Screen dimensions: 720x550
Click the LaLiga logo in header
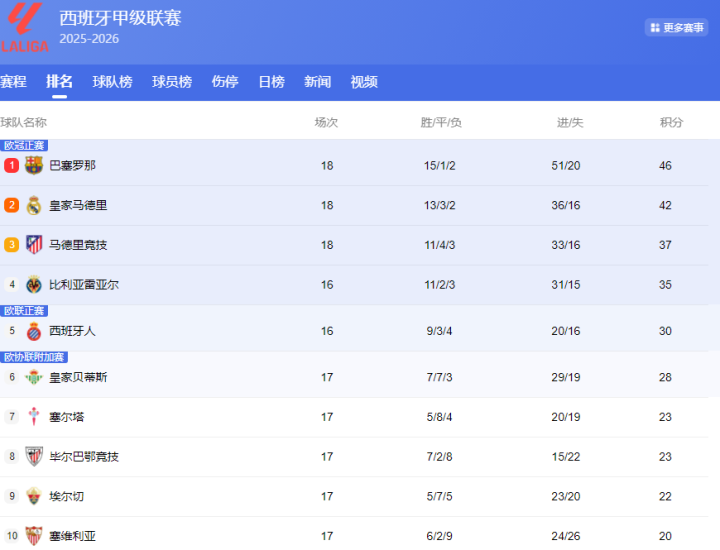pos(24,28)
